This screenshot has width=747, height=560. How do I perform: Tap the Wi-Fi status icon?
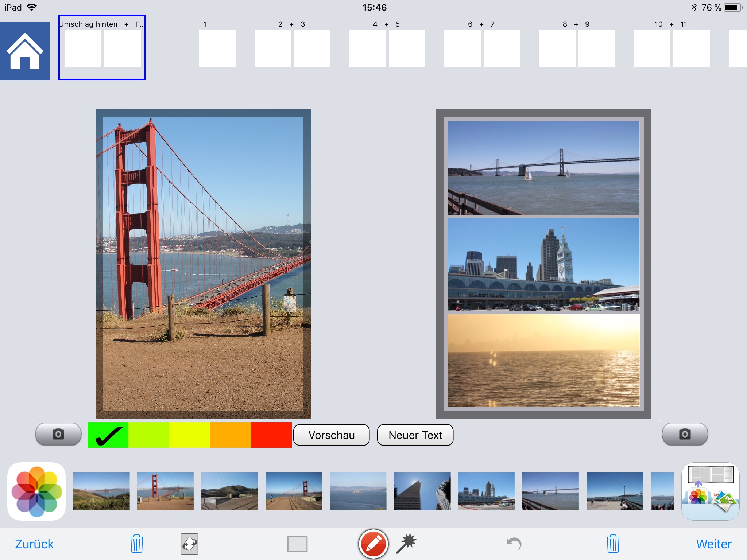32,7
